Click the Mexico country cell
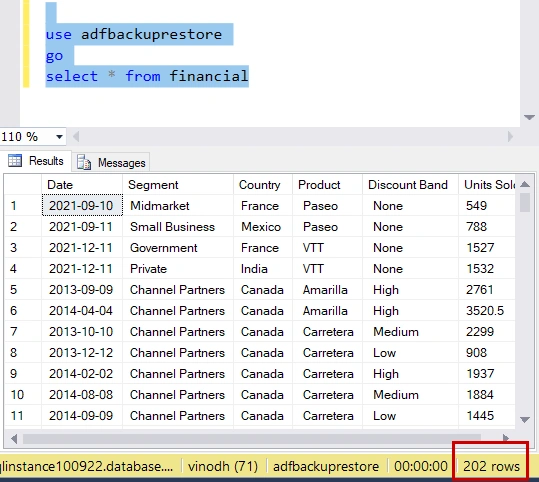 pos(263,227)
